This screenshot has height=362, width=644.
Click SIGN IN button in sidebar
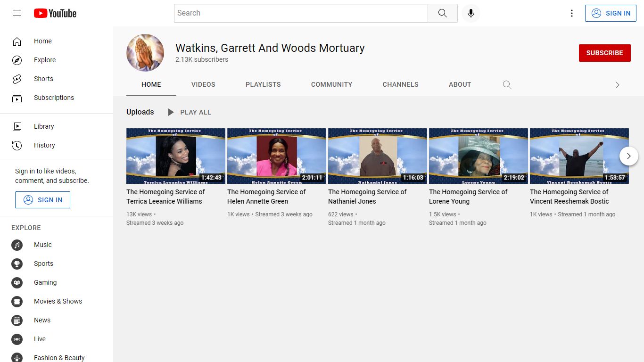point(42,200)
